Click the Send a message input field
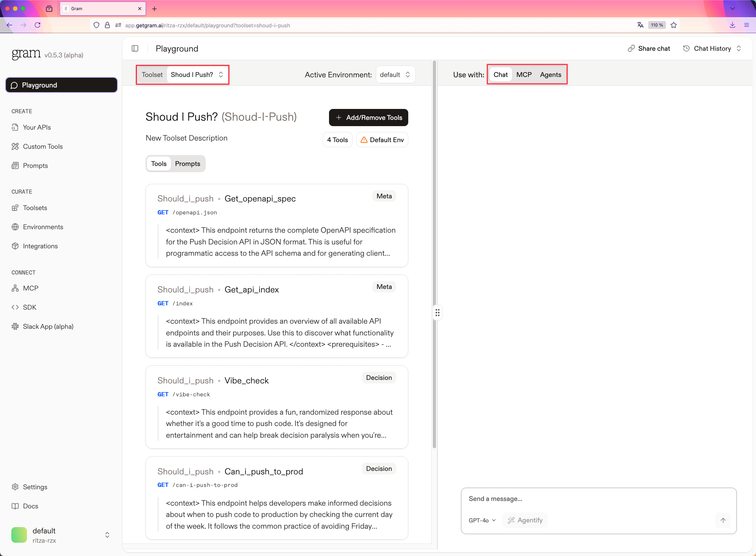The width and height of the screenshot is (756, 556). tap(598, 499)
